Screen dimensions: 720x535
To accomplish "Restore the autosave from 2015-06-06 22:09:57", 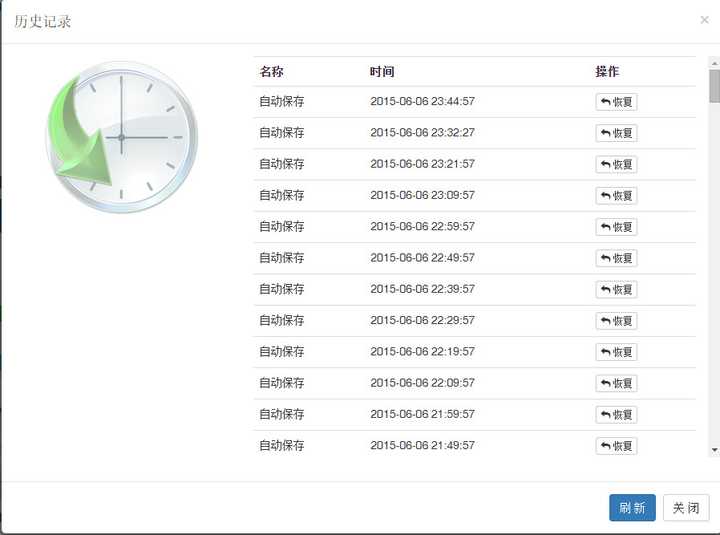I will tap(616, 383).
